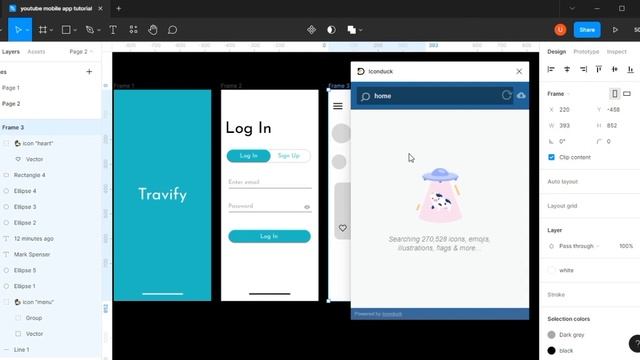
Task: Open the Page 2 dropdown
Action: 81,52
